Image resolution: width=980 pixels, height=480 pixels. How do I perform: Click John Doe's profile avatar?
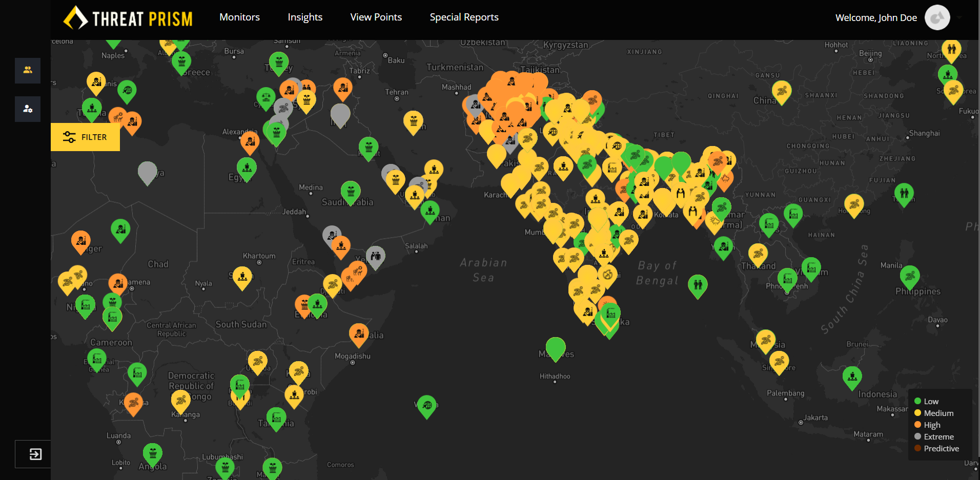(937, 18)
